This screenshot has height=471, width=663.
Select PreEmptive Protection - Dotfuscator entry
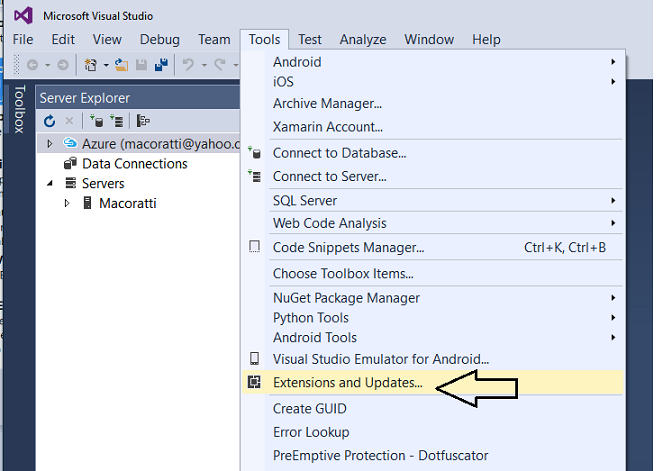pyautogui.click(x=433, y=455)
